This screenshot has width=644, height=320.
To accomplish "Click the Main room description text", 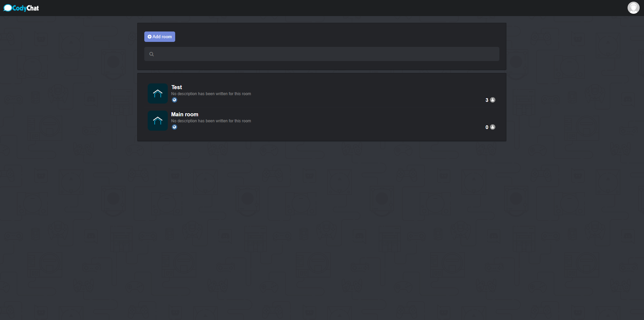I will [x=211, y=121].
